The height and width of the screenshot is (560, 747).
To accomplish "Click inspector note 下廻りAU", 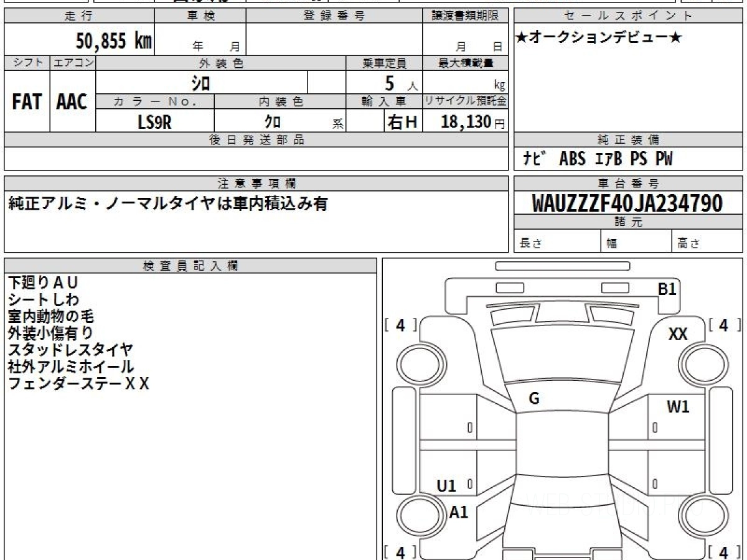I will tap(43, 282).
